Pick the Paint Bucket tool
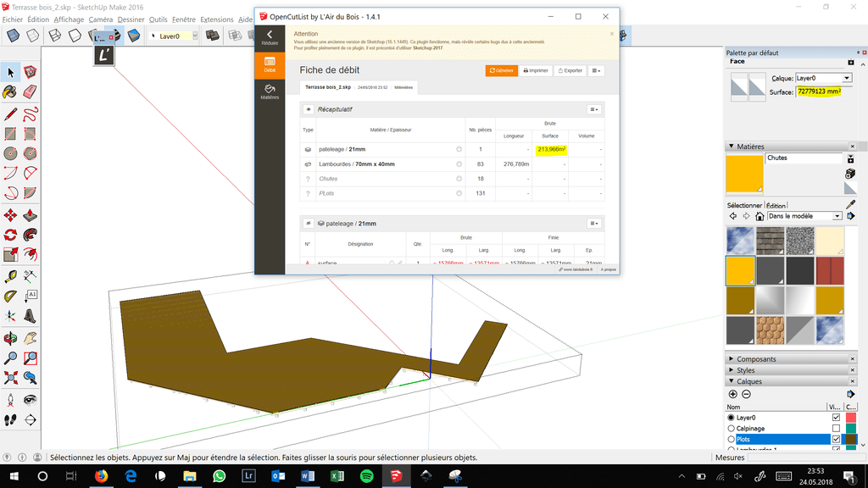Screen dimensions: 868x488 coord(10,91)
